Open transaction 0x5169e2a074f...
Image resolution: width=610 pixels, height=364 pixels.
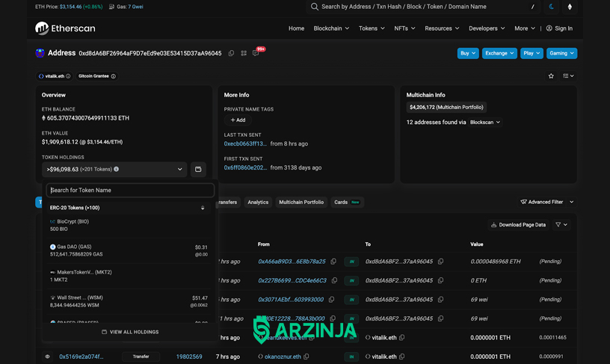point(81,357)
